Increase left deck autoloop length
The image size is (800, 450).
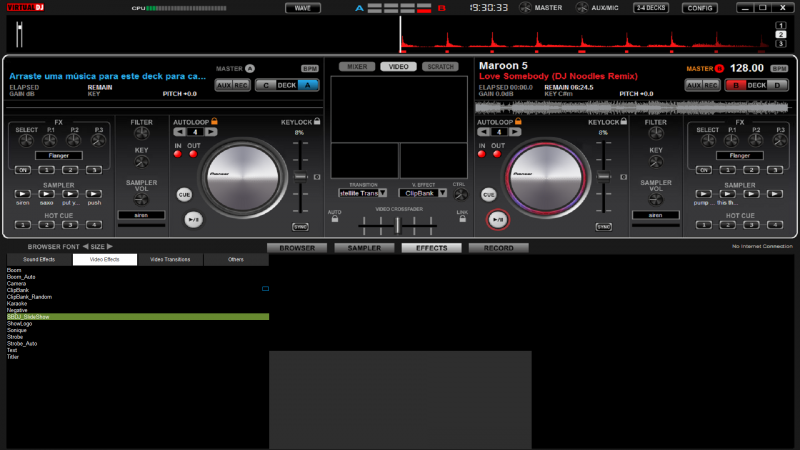click(x=211, y=132)
